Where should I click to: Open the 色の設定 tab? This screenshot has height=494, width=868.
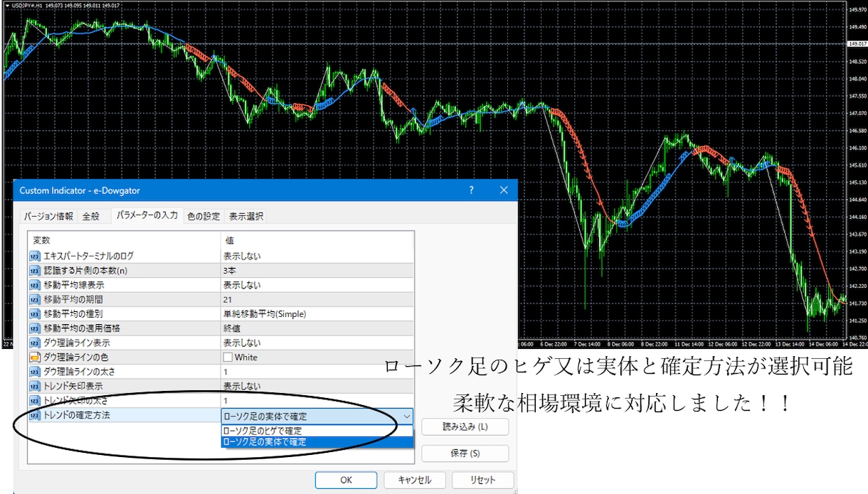(x=203, y=216)
